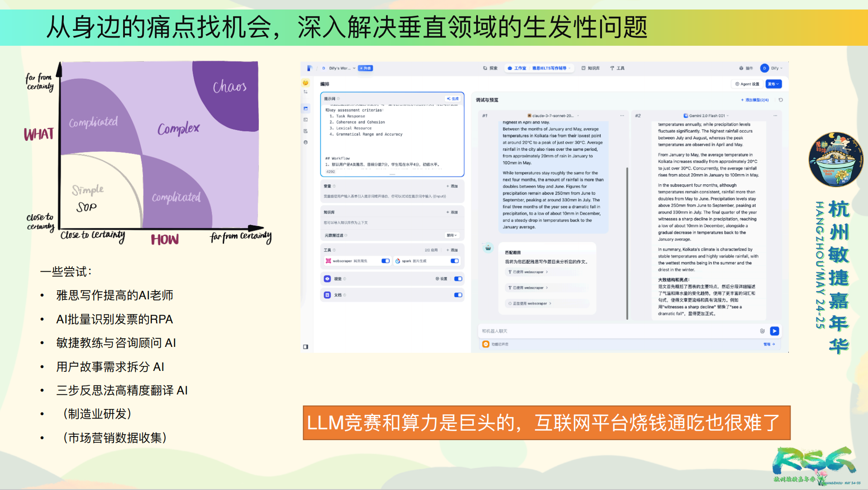
Task: Click the attachment paperclip icon
Action: 762,331
